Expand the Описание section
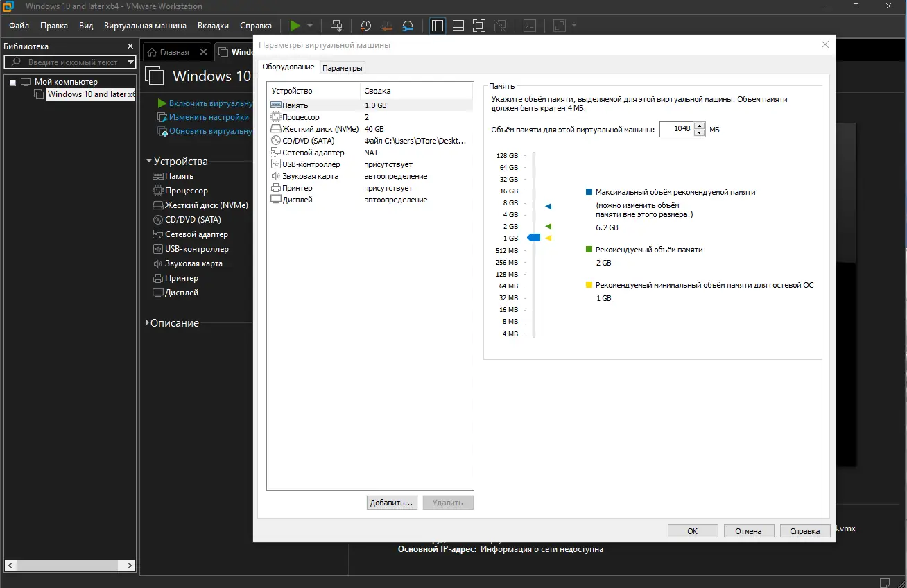The image size is (907, 588). point(148,323)
